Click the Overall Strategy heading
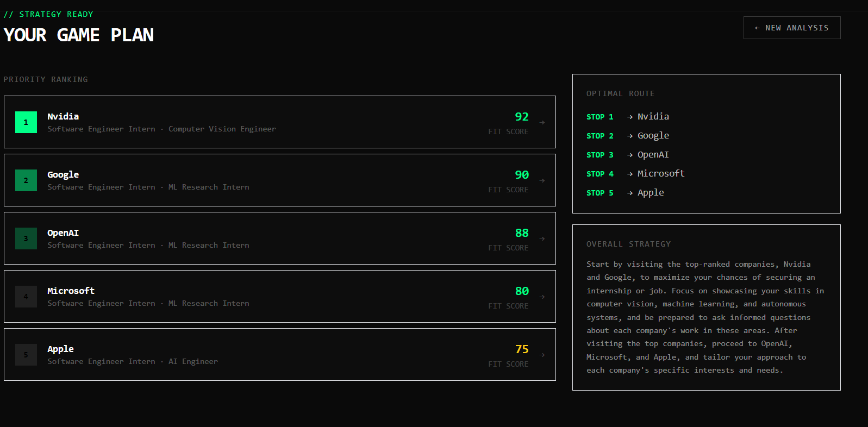This screenshot has height=427, width=868. 628,244
